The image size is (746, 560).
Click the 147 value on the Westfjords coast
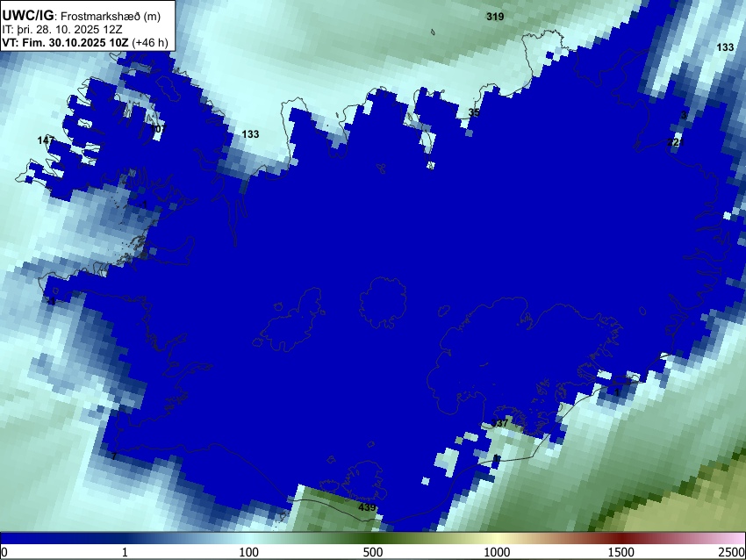pyautogui.click(x=47, y=140)
